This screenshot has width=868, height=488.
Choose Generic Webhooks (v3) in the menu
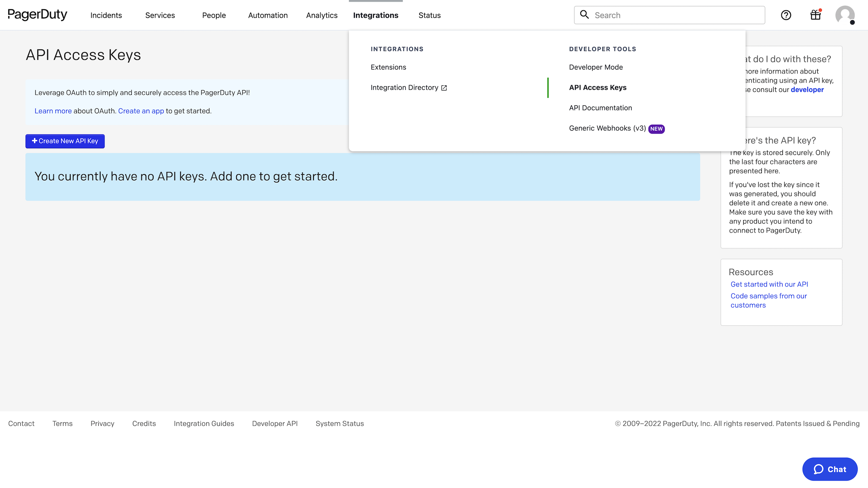coord(607,128)
